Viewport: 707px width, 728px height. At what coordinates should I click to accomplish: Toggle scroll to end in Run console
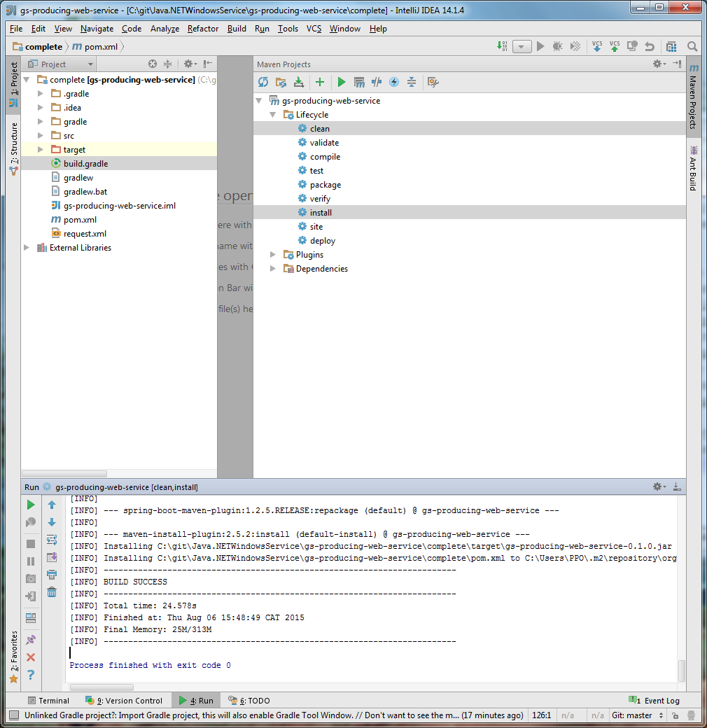[x=52, y=557]
